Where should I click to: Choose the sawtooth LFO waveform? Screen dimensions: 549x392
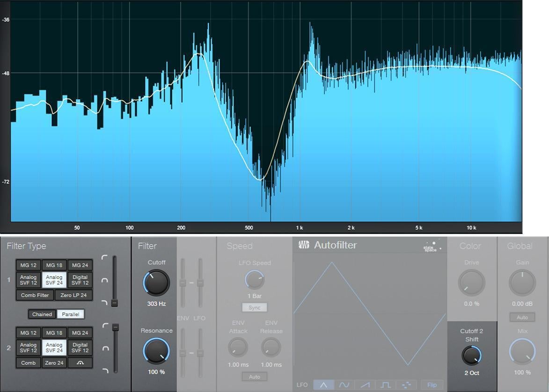coord(365,385)
